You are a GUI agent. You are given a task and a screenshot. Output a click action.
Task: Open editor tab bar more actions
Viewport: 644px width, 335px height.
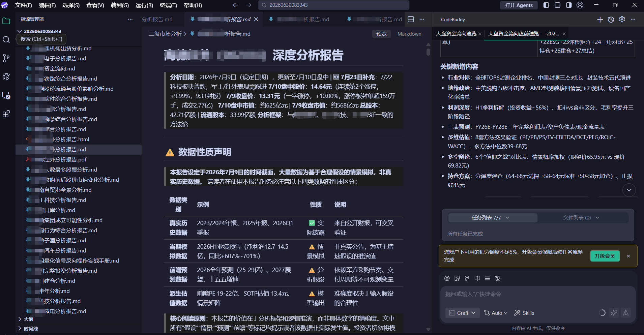[x=422, y=19]
